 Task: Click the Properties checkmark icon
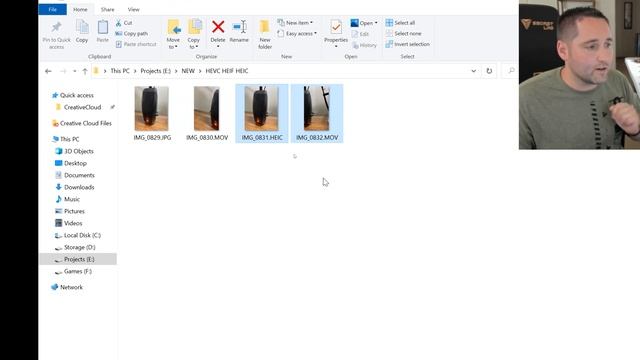[336, 27]
